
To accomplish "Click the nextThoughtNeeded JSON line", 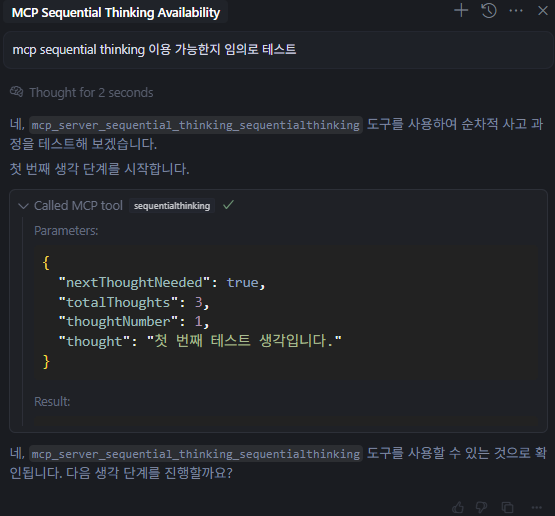I will 162,282.
